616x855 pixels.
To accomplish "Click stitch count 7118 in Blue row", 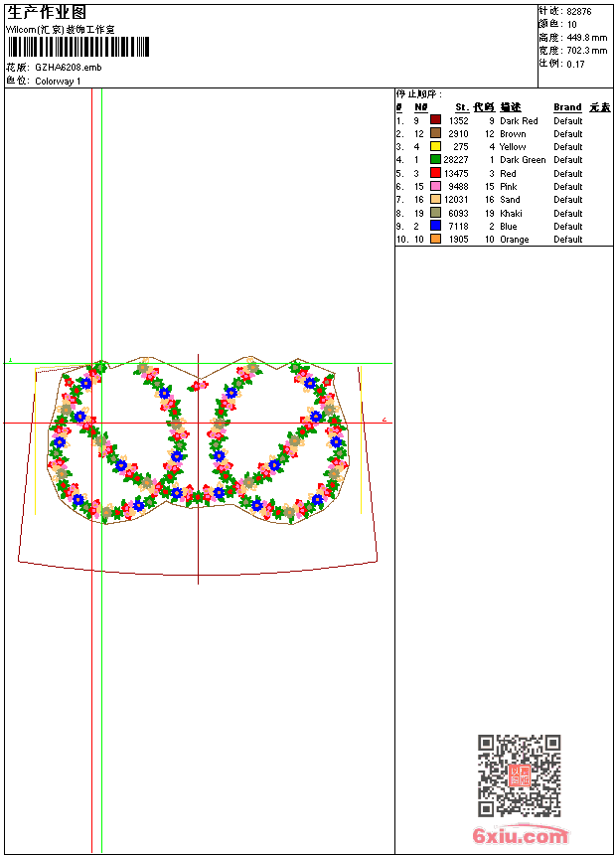I will coord(458,227).
